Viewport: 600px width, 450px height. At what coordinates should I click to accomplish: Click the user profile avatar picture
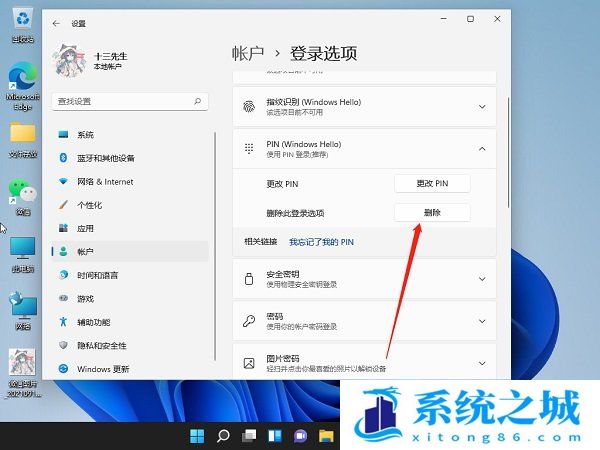pos(69,61)
